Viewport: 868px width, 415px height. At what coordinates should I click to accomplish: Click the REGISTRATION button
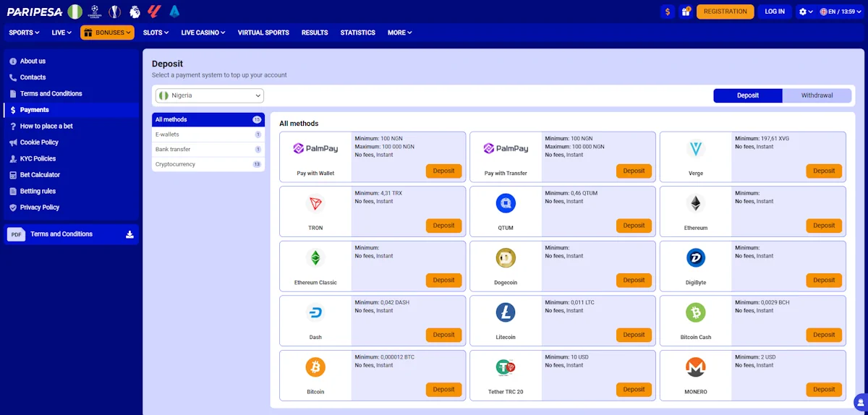pos(725,12)
